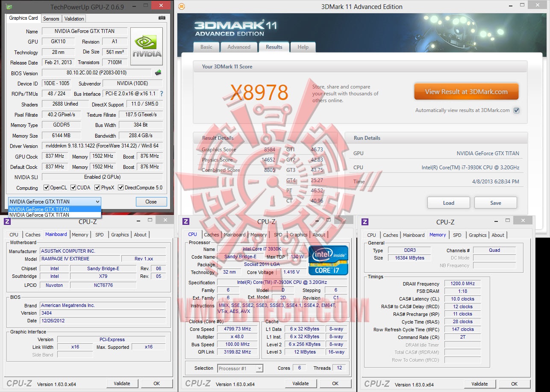Open About tab in the CPU-Z Mainboard window
The width and height of the screenshot is (550, 392).
click(140, 235)
